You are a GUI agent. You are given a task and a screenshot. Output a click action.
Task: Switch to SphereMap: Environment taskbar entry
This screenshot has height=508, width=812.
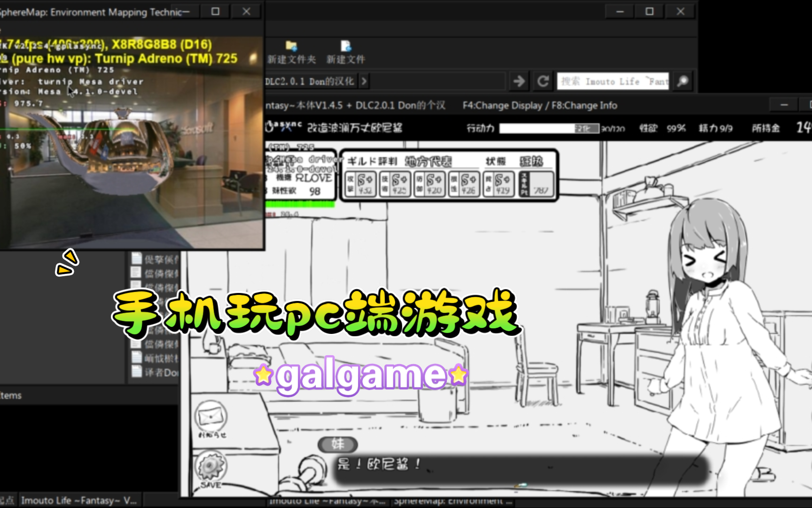click(x=452, y=501)
